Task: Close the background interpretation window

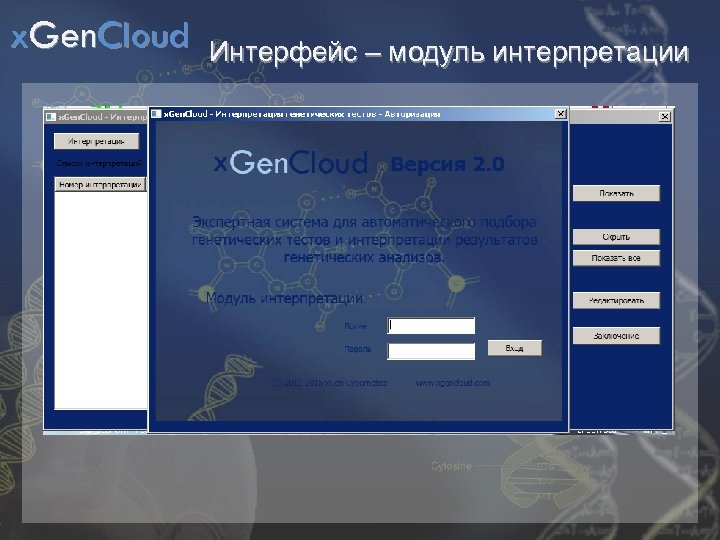Action: [x=664, y=117]
